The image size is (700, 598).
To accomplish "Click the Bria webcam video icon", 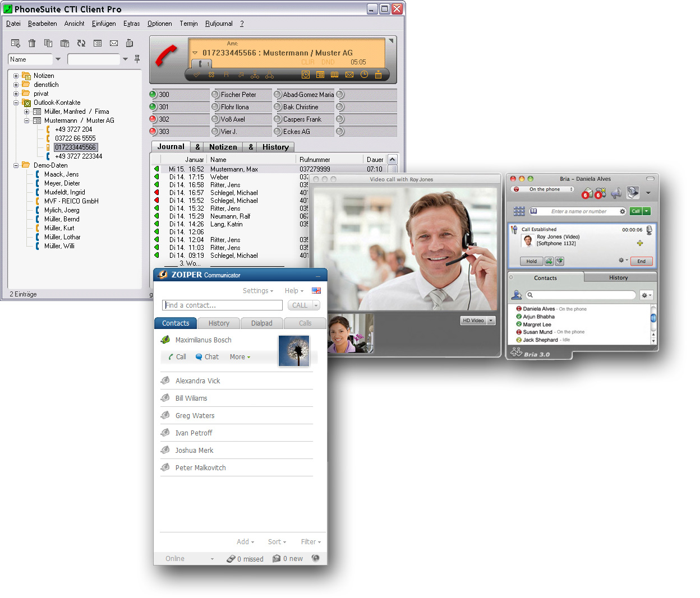I will click(633, 193).
